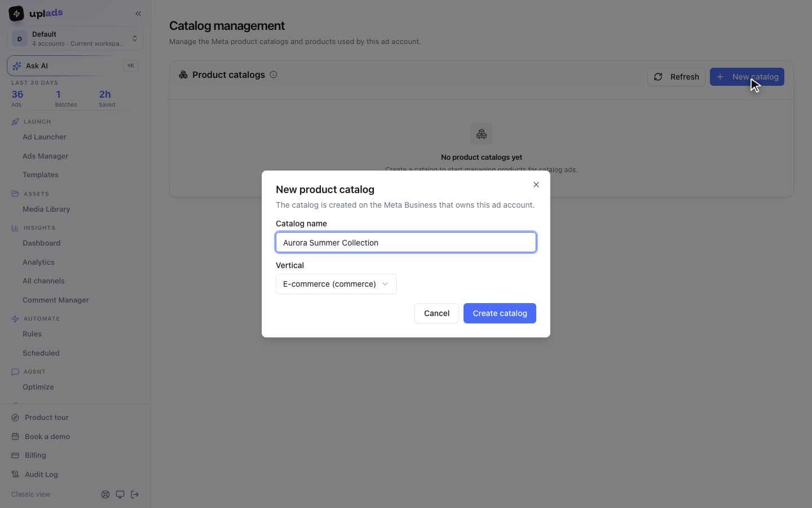Open Ad Launcher page
The height and width of the screenshot is (508, 812).
point(44,137)
